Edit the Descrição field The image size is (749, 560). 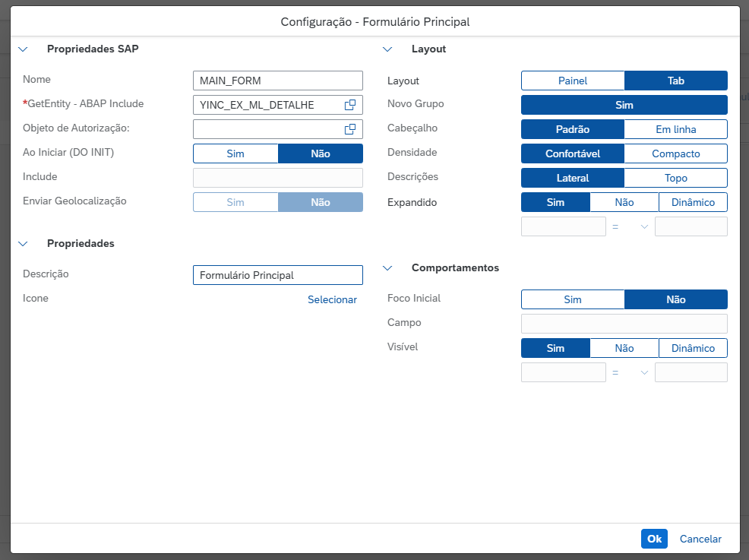tap(278, 275)
